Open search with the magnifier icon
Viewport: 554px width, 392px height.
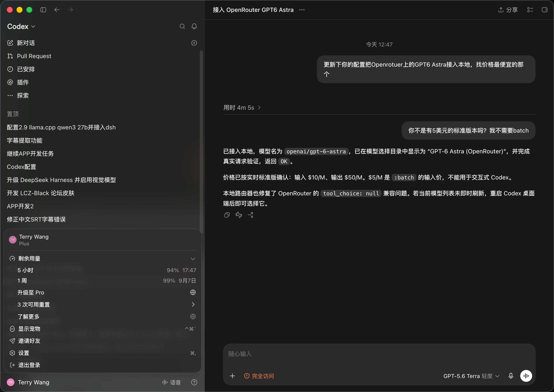[x=182, y=26]
